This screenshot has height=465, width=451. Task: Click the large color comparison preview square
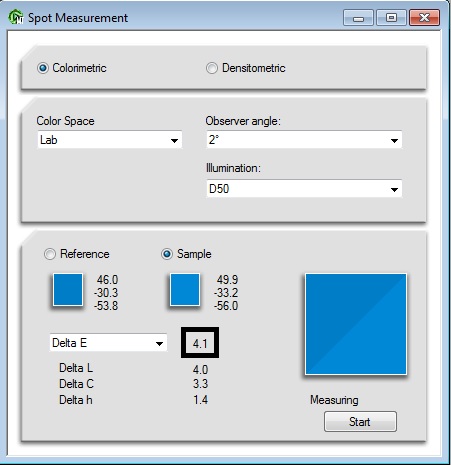(x=356, y=324)
